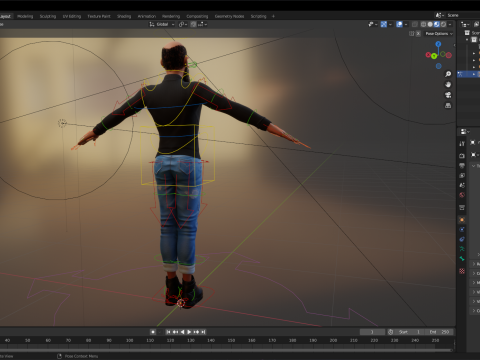The image size is (480, 360).
Task: Switch to the Rendering workspace
Action: (x=171, y=16)
